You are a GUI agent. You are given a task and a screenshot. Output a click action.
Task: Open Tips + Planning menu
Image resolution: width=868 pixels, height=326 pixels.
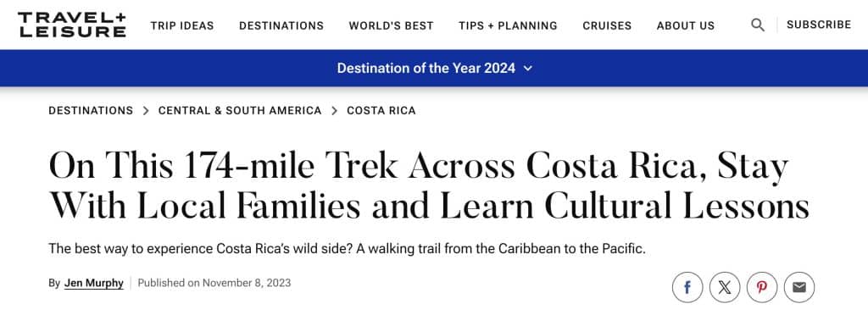(x=508, y=25)
